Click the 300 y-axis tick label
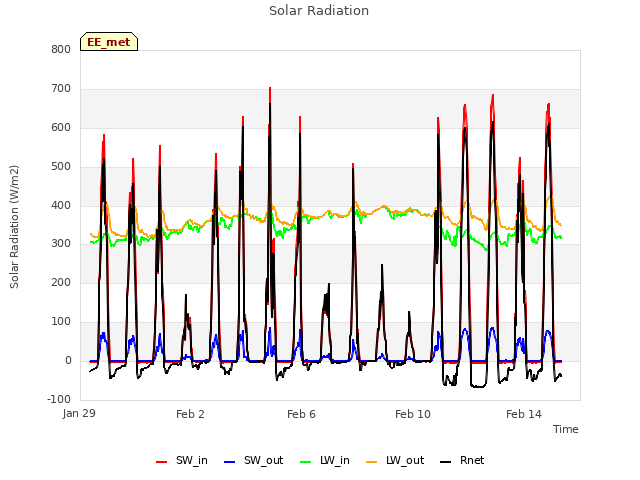The image size is (640, 480). (61, 244)
